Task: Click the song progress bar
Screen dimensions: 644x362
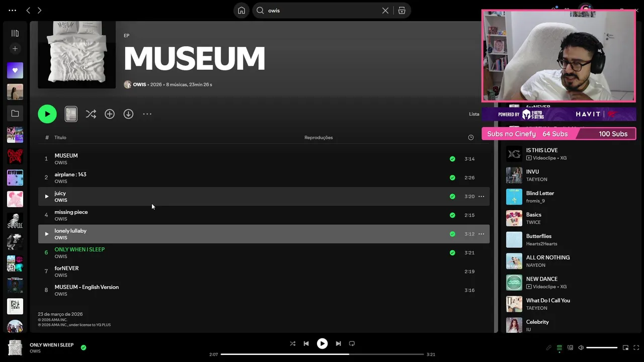Action: [x=323, y=354]
